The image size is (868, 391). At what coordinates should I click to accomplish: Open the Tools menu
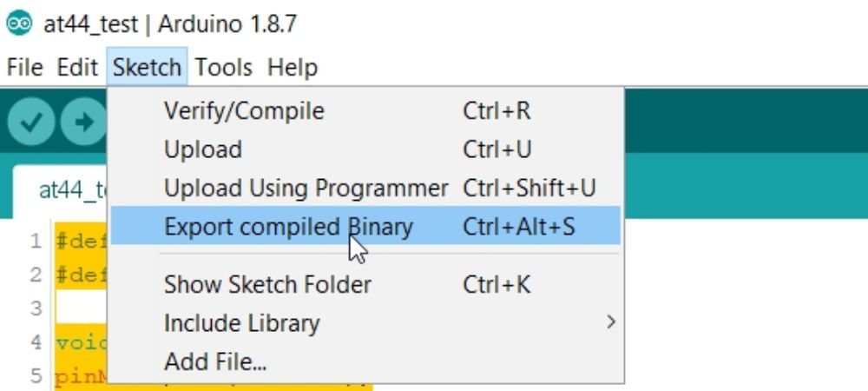pos(224,68)
